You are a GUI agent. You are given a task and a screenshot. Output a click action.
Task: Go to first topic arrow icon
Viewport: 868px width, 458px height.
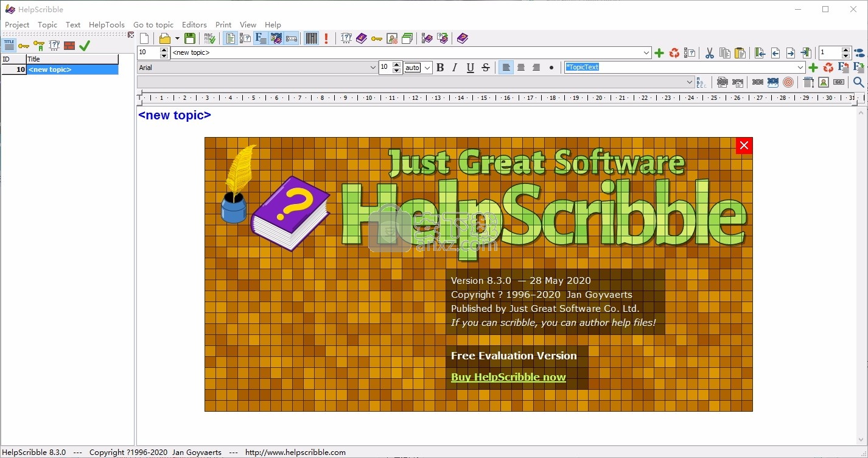pyautogui.click(x=760, y=53)
